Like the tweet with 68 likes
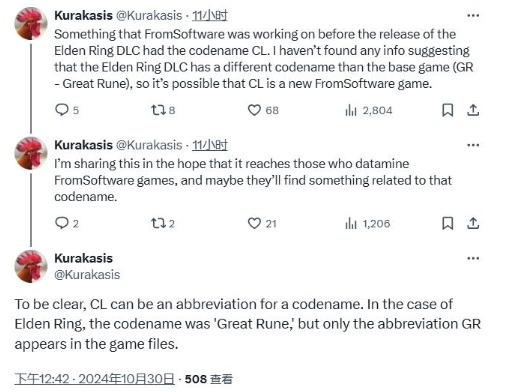 tap(263, 110)
